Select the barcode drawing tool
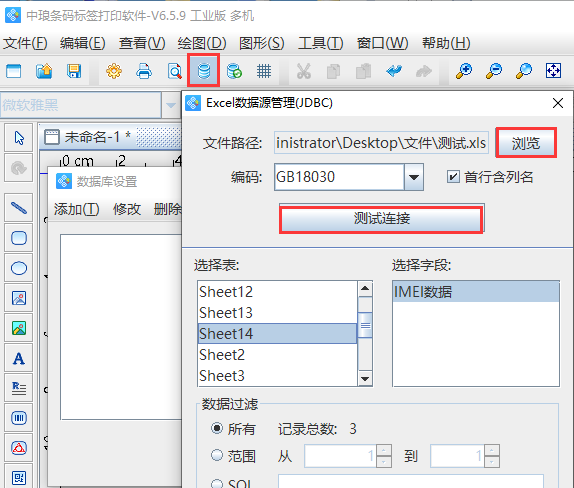Image resolution: width=574 pixels, height=488 pixels. tap(19, 418)
